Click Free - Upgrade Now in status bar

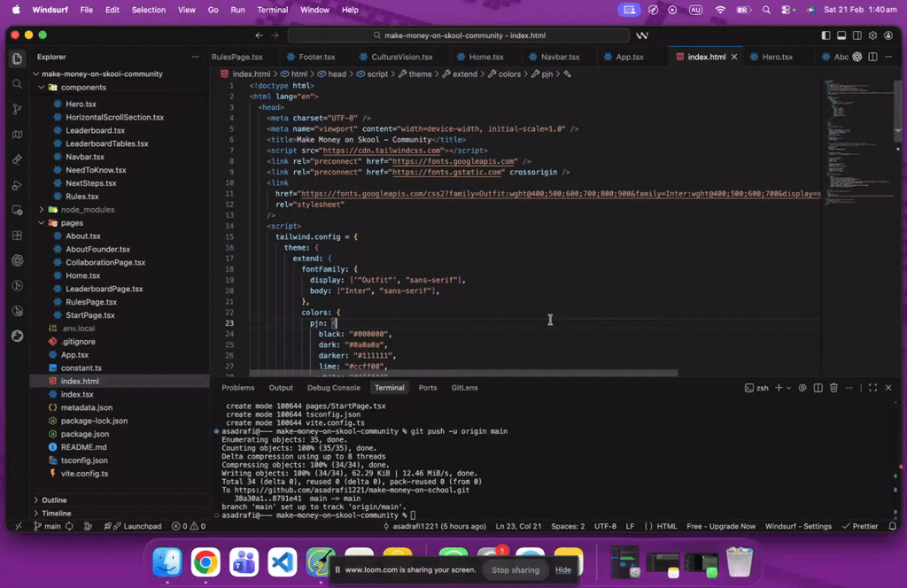click(x=721, y=526)
